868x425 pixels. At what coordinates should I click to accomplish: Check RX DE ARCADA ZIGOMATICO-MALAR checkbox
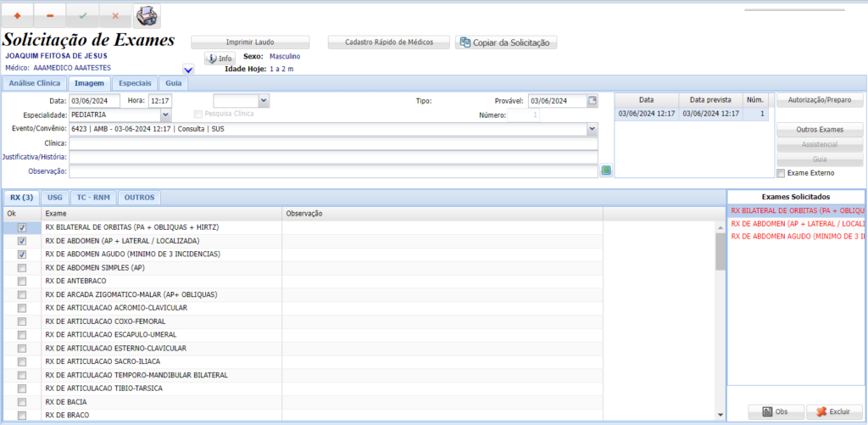(x=22, y=294)
